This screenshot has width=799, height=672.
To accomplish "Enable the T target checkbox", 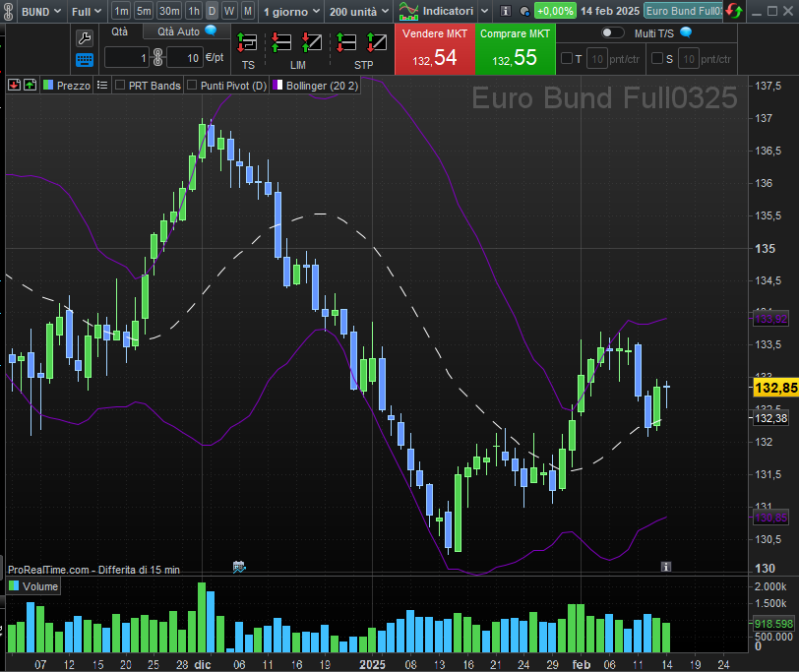I will [x=567, y=59].
